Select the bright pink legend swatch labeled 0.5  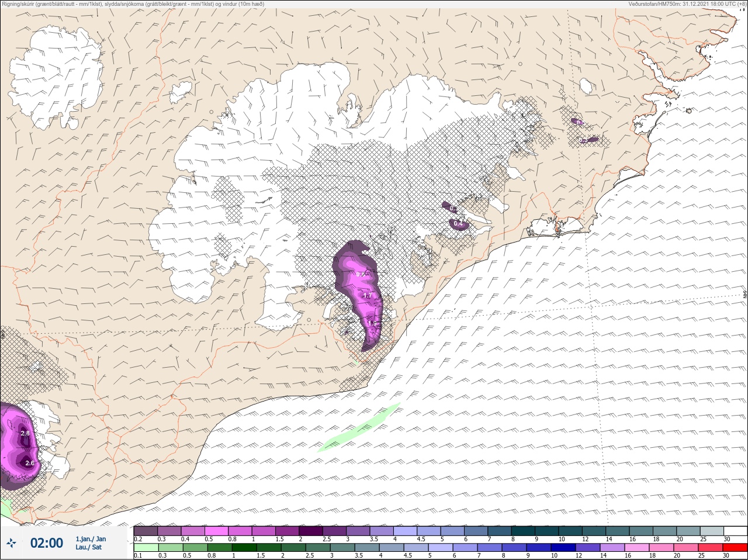click(217, 531)
